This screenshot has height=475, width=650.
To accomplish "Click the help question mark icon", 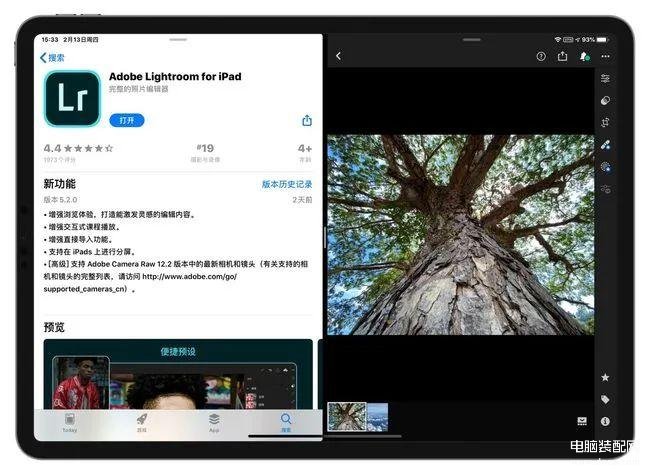I will (541, 56).
